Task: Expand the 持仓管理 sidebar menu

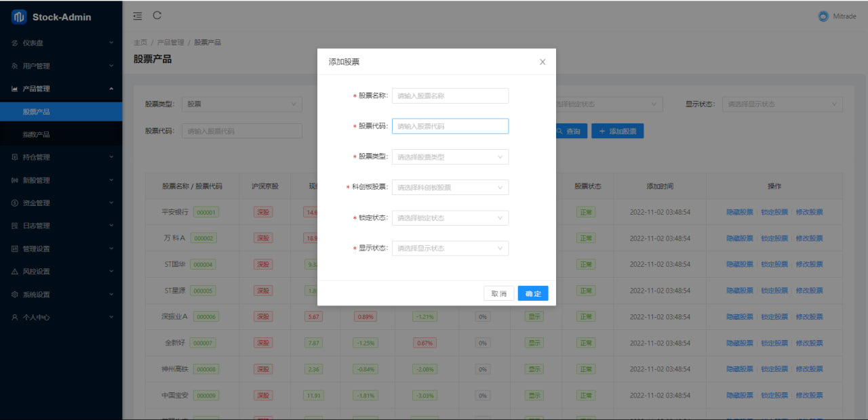Action: (x=61, y=157)
